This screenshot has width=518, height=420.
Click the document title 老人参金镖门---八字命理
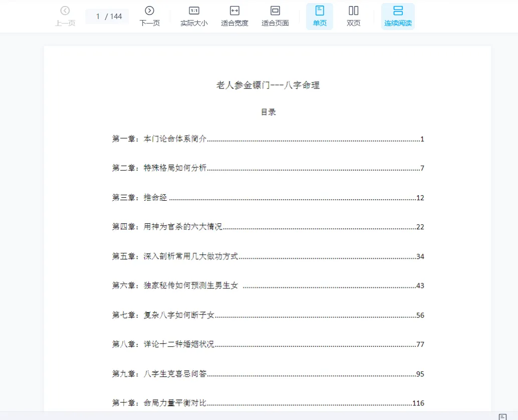pos(268,85)
